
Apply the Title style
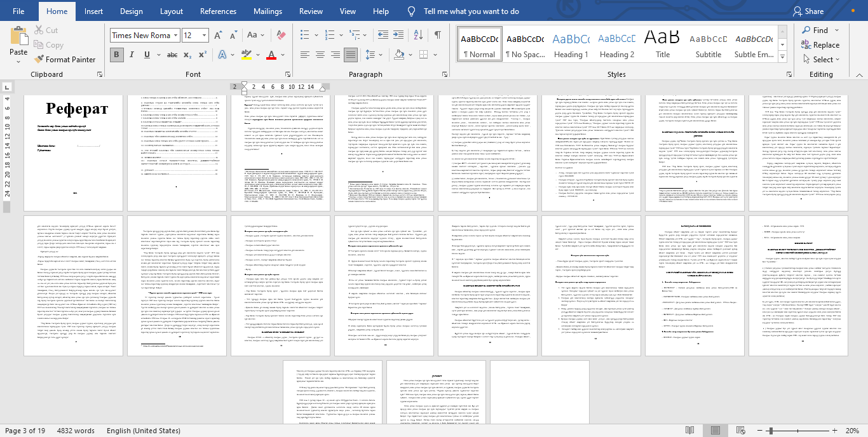tap(662, 44)
